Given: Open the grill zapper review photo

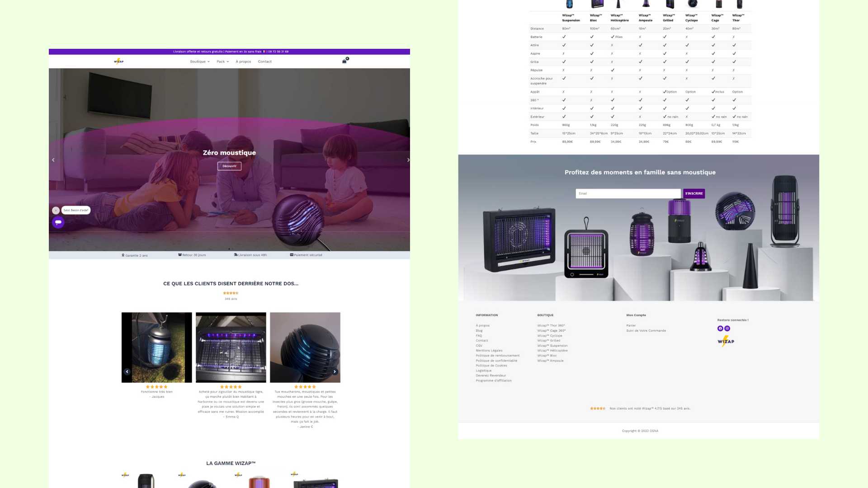Looking at the screenshot, I should (x=231, y=347).
